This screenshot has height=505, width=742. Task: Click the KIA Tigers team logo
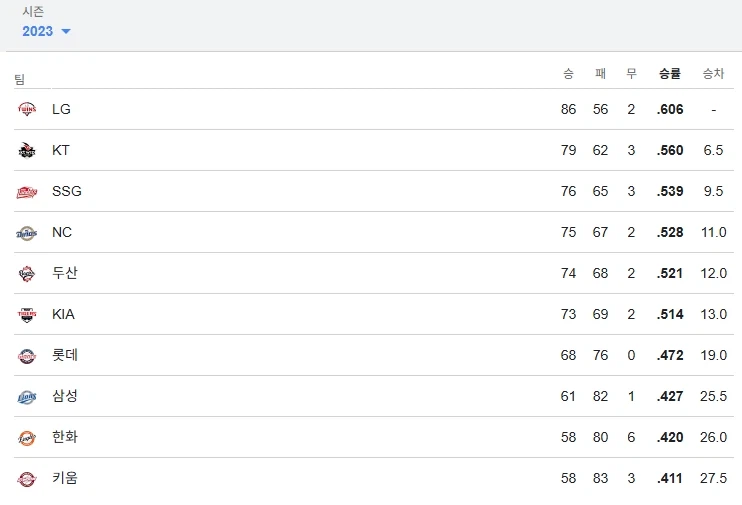[x=26, y=314]
